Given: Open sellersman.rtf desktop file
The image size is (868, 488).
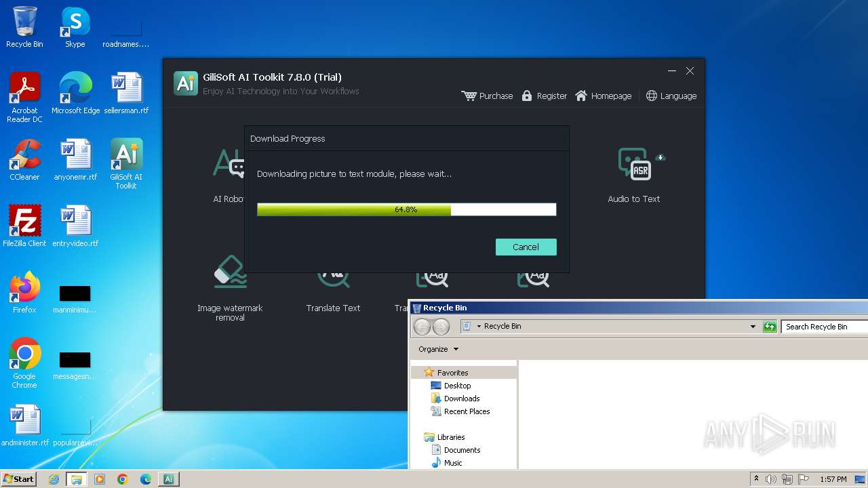Looking at the screenshot, I should point(126,94).
